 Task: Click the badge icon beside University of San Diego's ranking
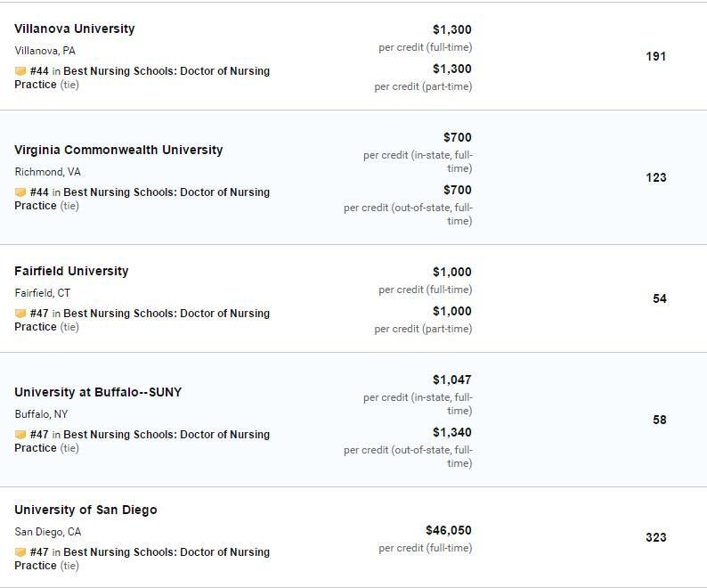[x=20, y=551]
